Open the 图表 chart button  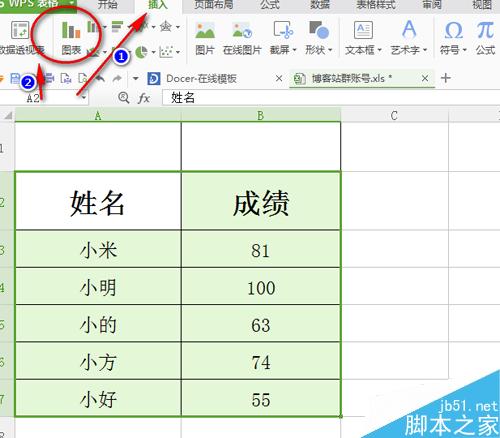(x=71, y=37)
